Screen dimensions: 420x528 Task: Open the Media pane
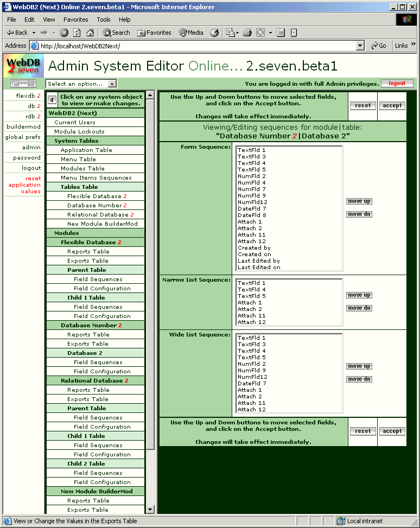point(191,33)
